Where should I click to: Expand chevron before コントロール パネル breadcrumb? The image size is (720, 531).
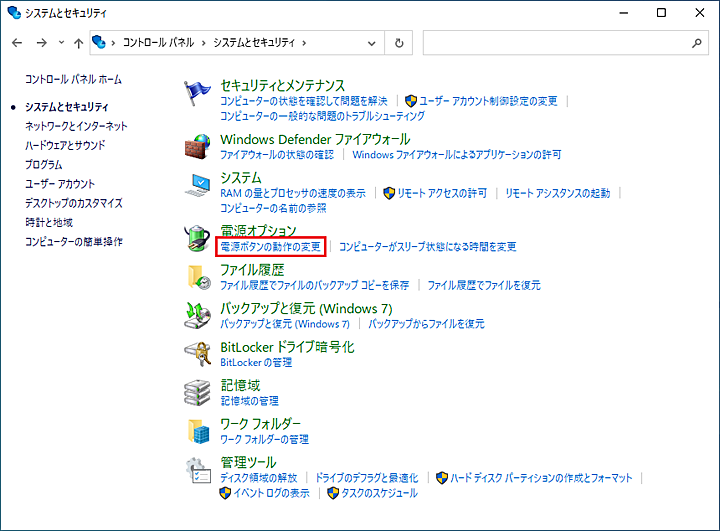(113, 43)
